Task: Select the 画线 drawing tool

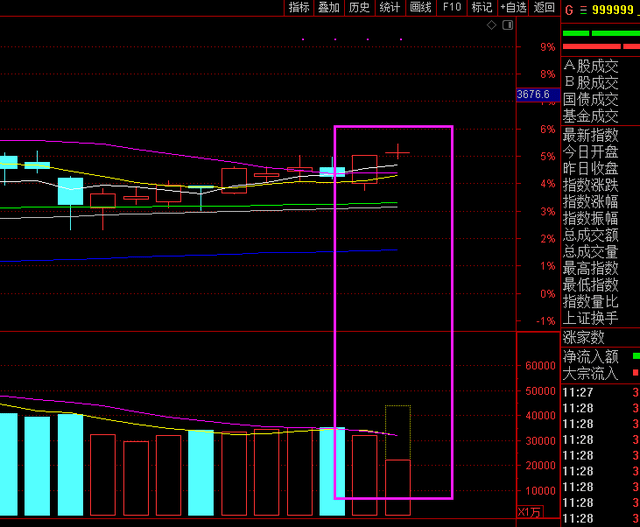Action: 420,7
